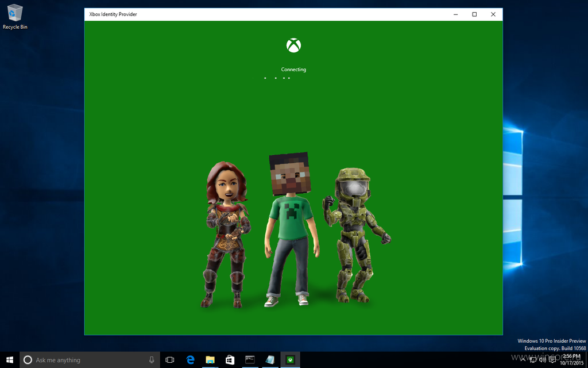588x368 pixels.
Task: Open the network status tray icon
Action: coord(533,360)
